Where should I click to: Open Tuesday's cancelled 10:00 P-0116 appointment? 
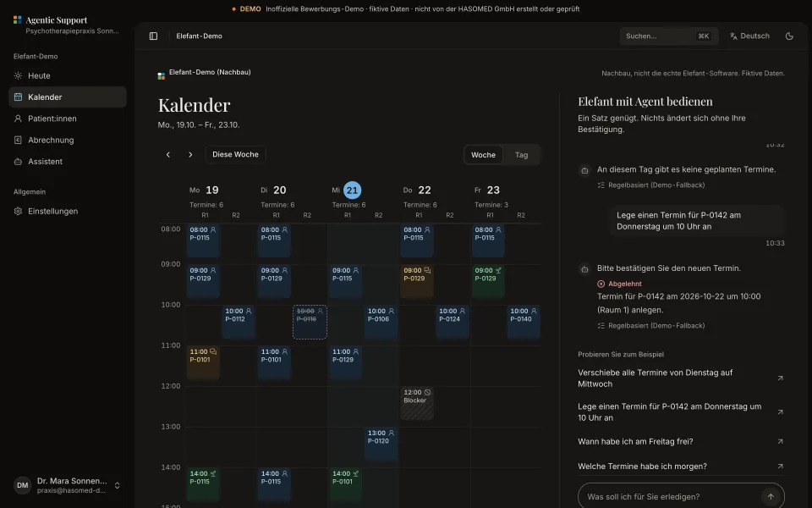pos(310,323)
